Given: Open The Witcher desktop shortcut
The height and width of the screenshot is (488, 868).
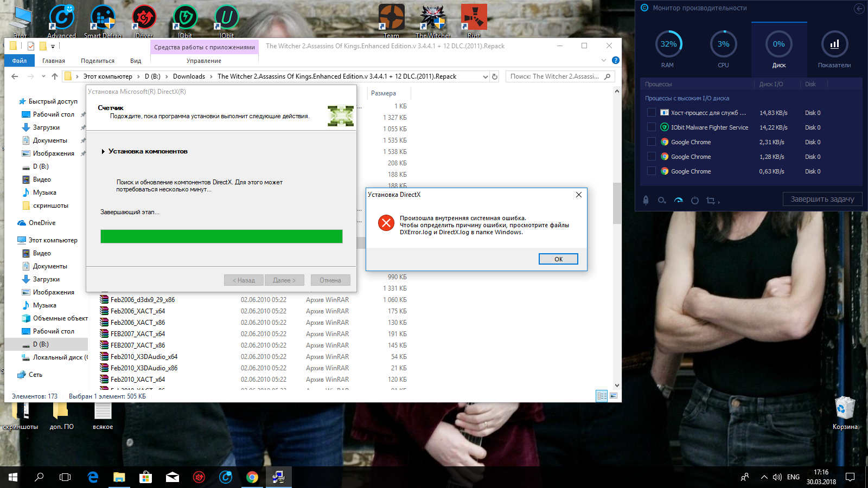Looking at the screenshot, I should point(433,20).
